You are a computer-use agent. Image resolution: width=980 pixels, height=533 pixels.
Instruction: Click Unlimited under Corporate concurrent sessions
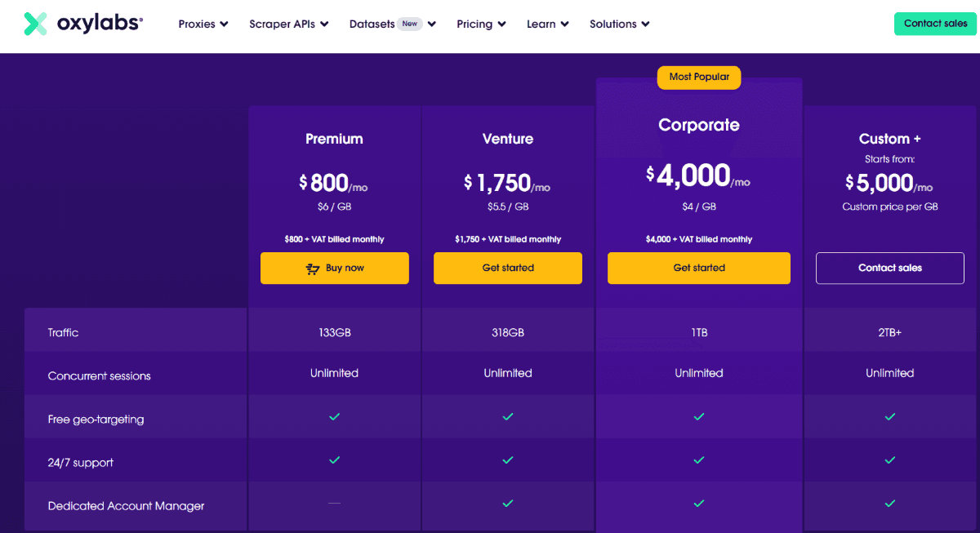(699, 373)
